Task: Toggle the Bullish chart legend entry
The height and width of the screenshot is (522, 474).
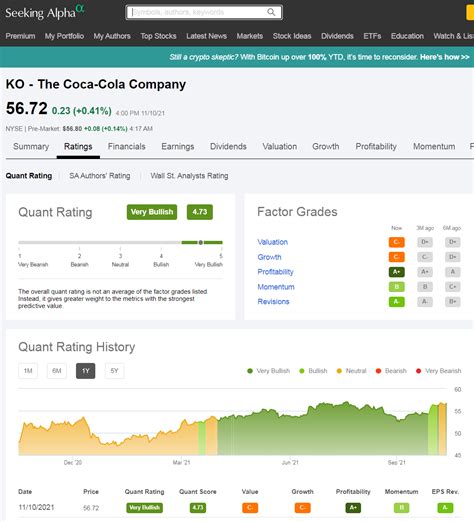Action: click(x=313, y=371)
